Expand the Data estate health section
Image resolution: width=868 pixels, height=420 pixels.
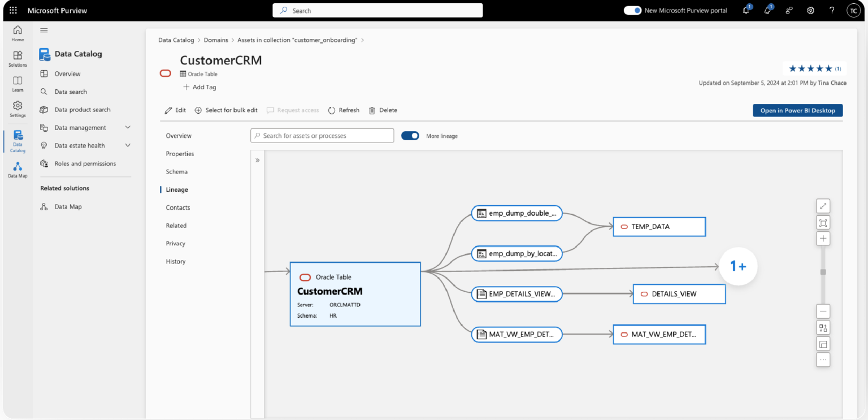pyautogui.click(x=128, y=145)
